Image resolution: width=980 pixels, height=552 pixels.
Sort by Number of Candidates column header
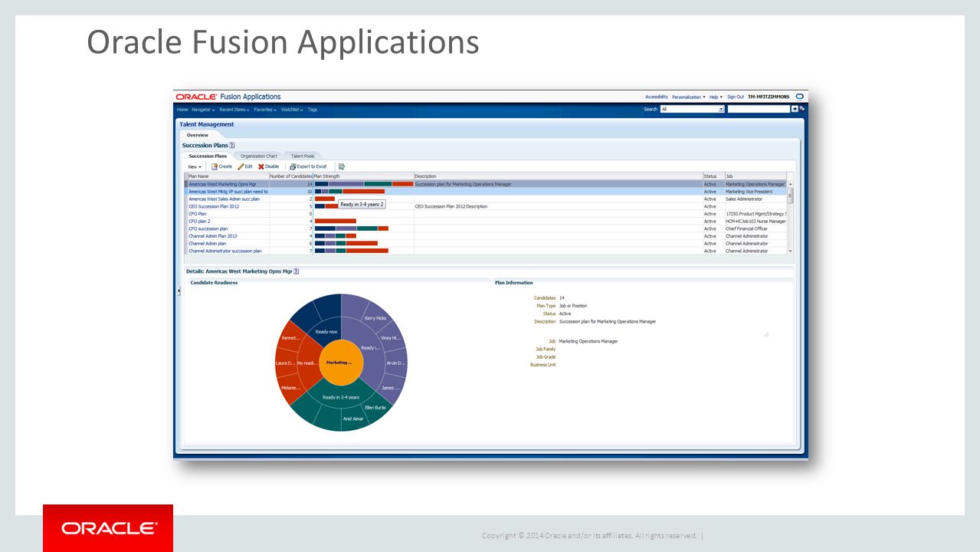(291, 176)
